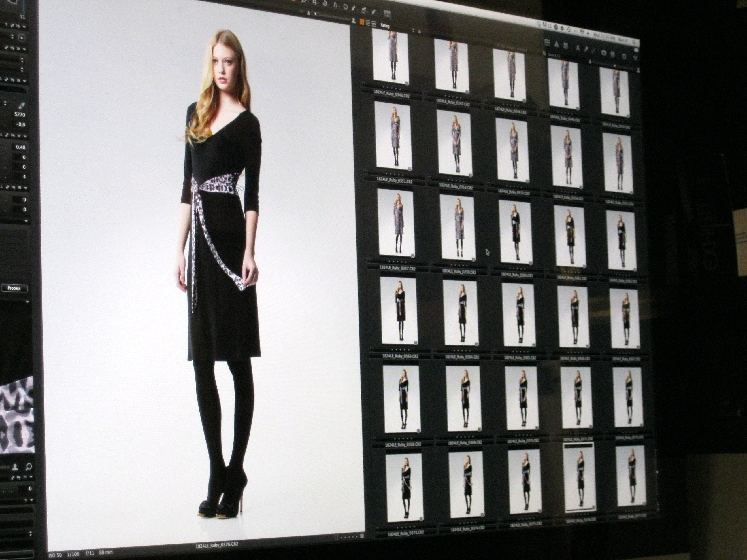Click the Kelvin value field showing 5270
747x560 pixels.
(20, 114)
